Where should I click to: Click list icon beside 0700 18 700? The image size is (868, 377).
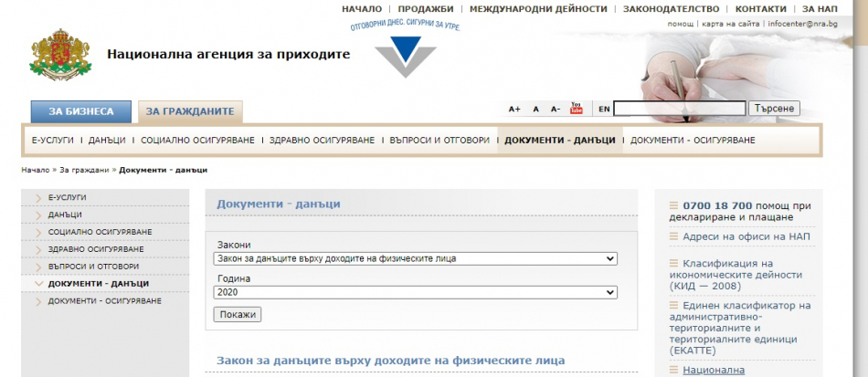pos(673,205)
